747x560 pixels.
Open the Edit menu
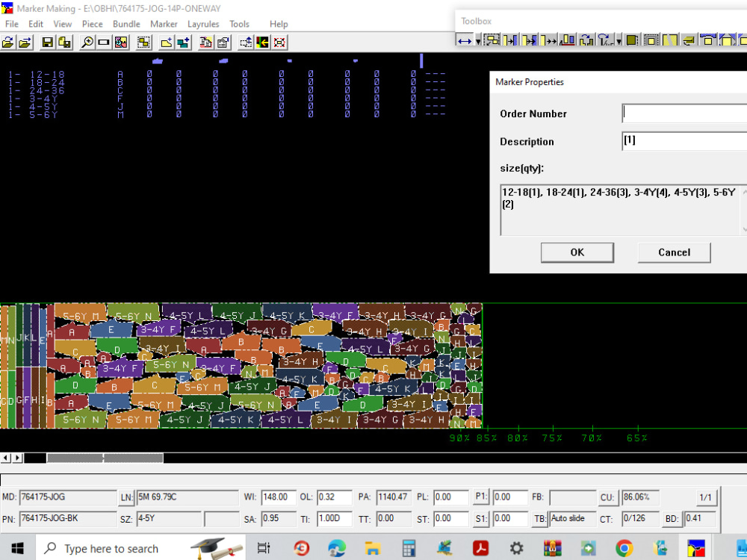tap(36, 24)
